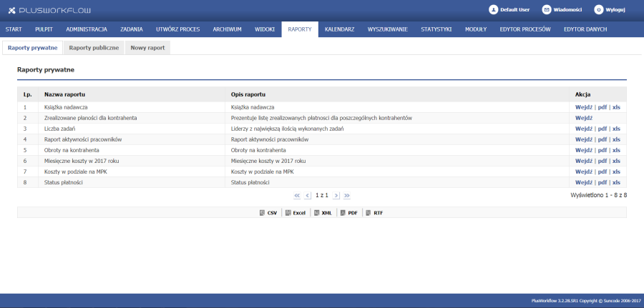Viewport: 644px width, 308px height.
Task: Download pdf of Liczba zadań report
Action: [602, 129]
